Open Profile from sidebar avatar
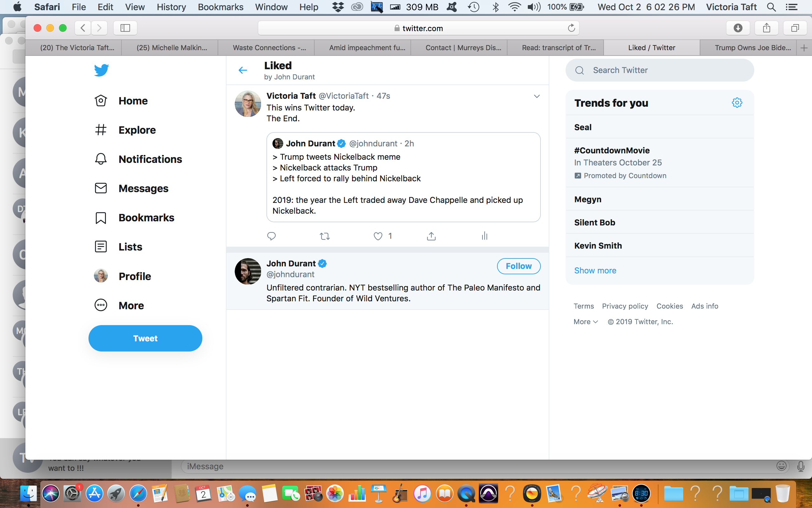This screenshot has height=508, width=812. pyautogui.click(x=122, y=276)
